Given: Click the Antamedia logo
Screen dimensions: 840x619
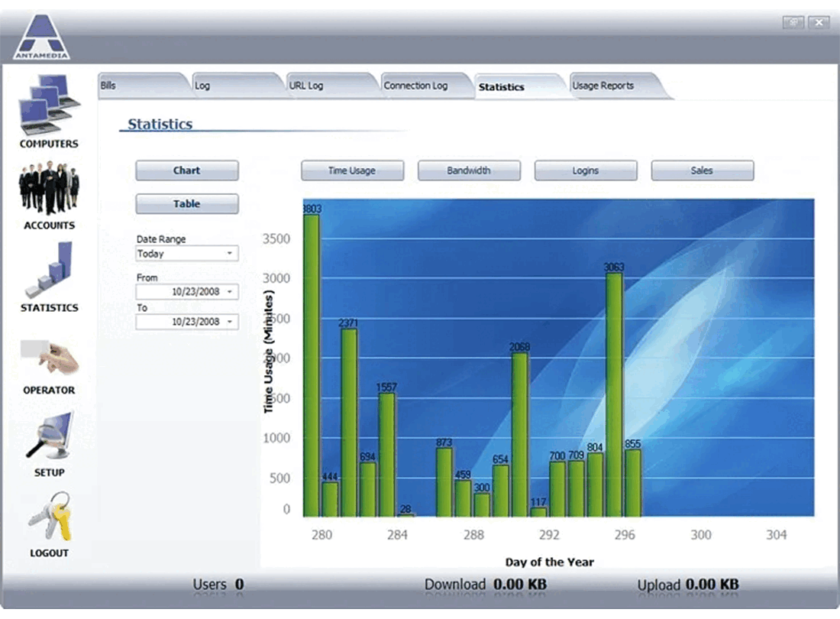Looking at the screenshot, I should coord(41,37).
